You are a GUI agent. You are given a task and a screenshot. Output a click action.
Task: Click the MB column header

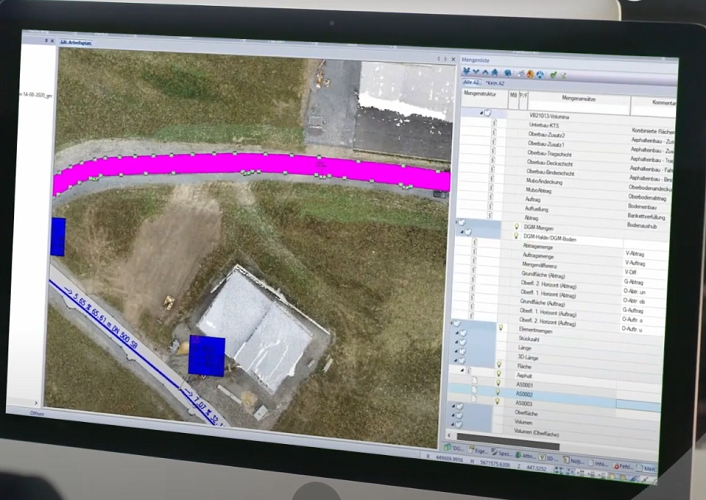(x=513, y=99)
